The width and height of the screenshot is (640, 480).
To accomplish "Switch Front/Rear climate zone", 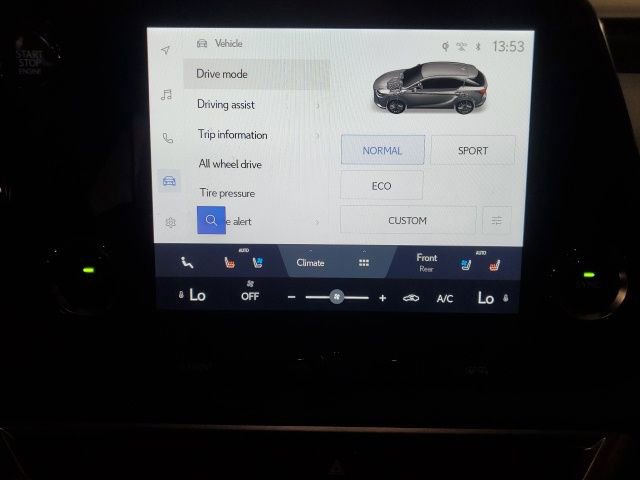I will pyautogui.click(x=427, y=262).
